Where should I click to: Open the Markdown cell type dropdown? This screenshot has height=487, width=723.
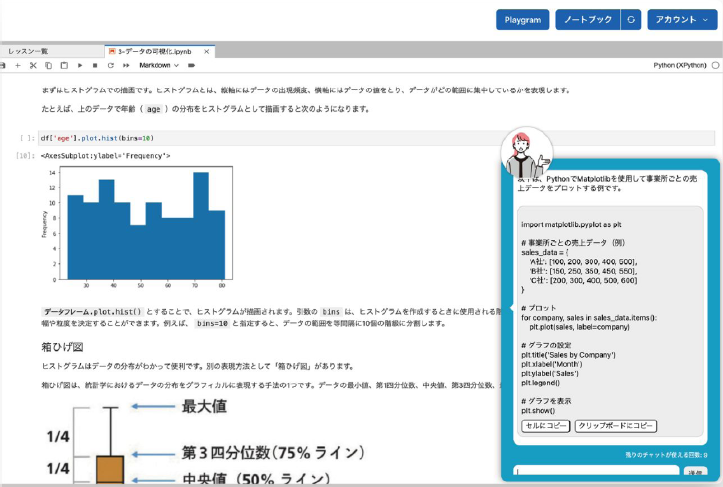158,65
